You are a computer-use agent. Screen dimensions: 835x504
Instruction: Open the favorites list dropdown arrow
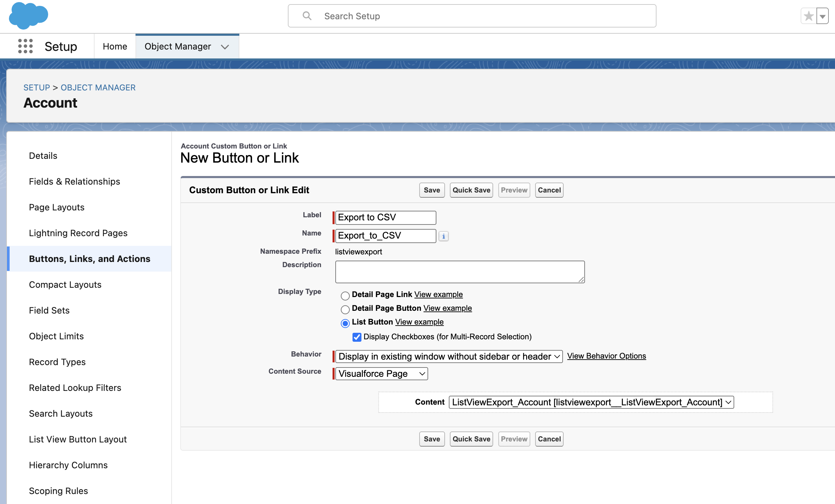(x=823, y=16)
